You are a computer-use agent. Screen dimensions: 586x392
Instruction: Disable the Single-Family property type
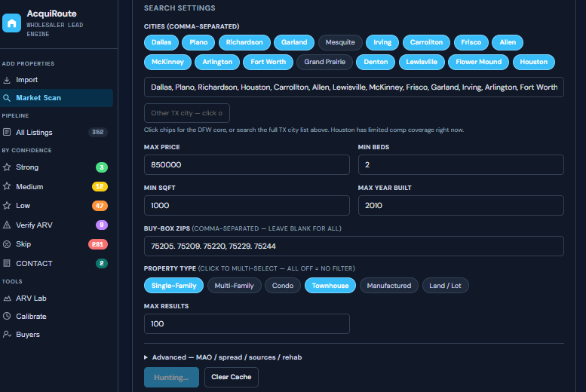coord(173,286)
